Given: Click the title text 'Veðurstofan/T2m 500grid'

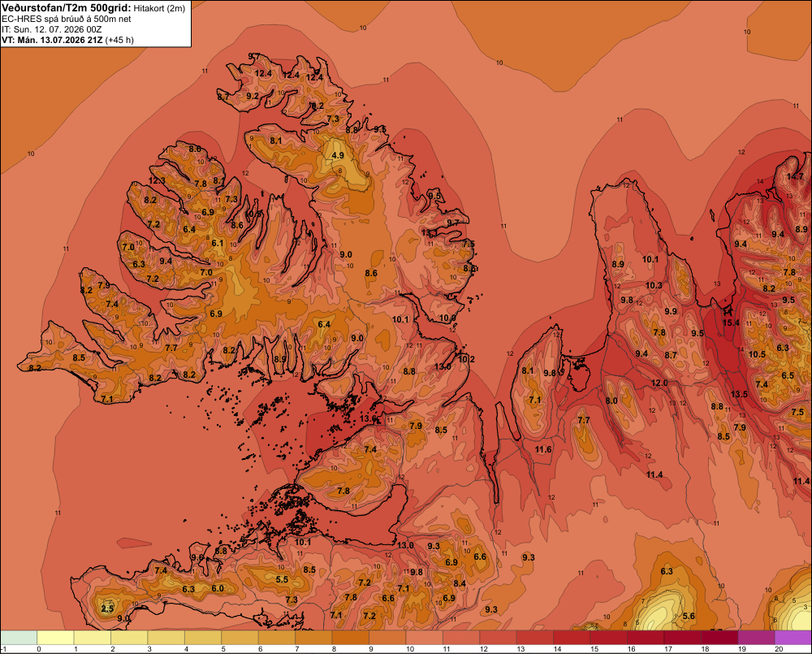Looking at the screenshot, I should (x=67, y=8).
